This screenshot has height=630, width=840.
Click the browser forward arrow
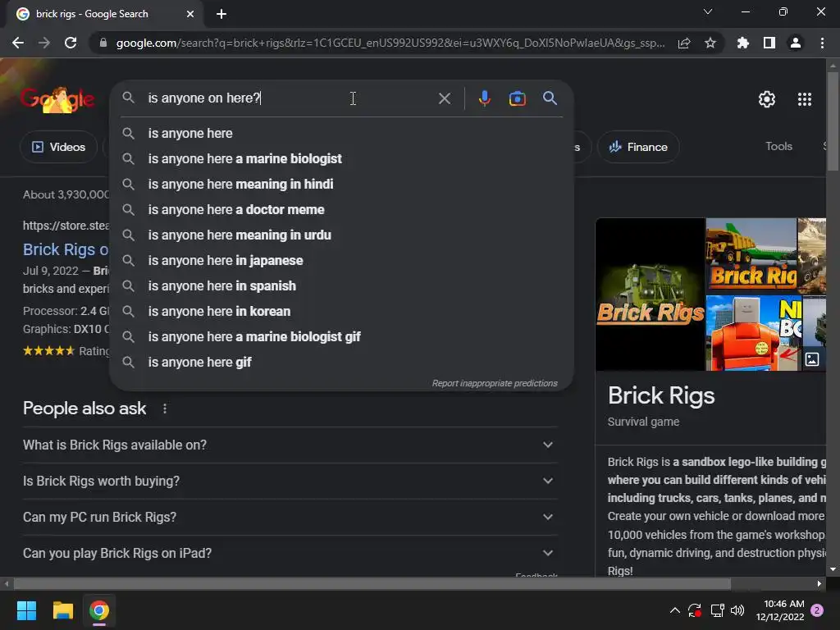(x=44, y=43)
